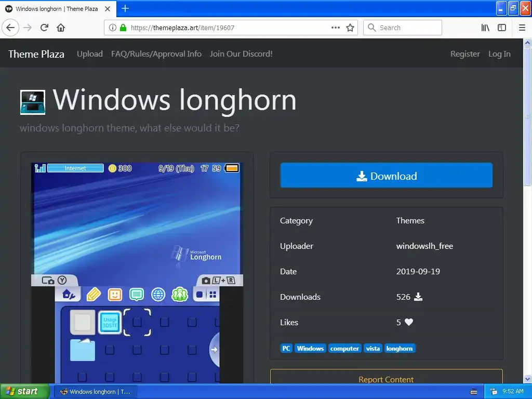Go back to the previous page
The height and width of the screenshot is (399, 532).
[x=10, y=28]
